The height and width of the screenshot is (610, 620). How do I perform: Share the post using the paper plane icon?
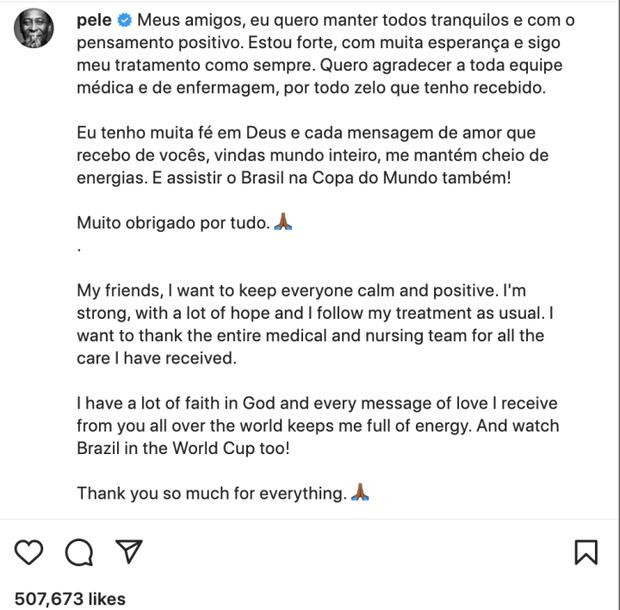[128, 552]
